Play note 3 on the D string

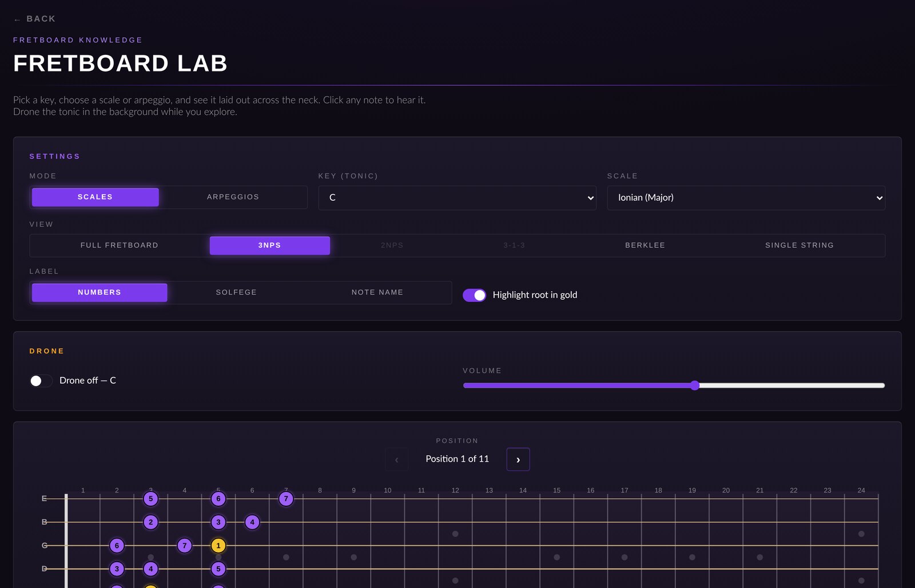tap(117, 569)
